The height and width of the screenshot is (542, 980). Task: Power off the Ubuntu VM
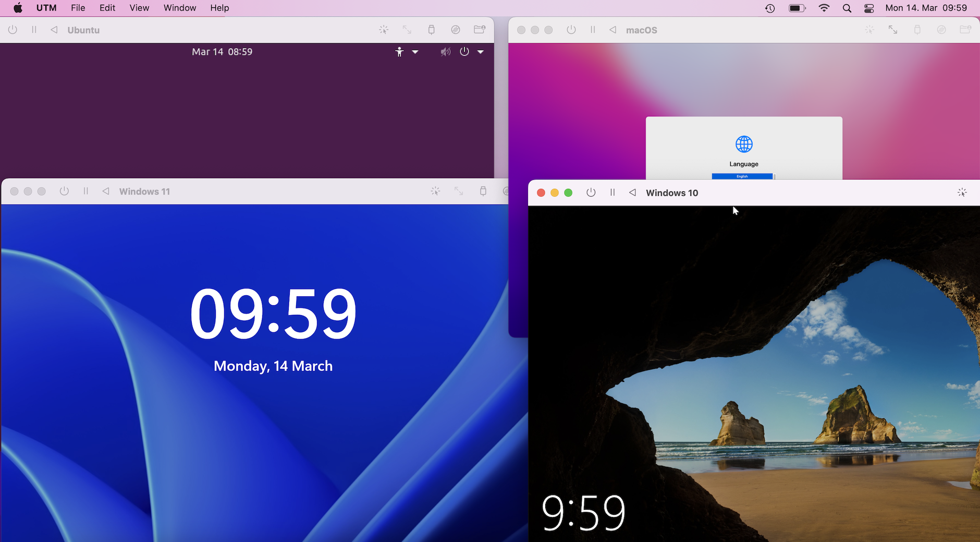pyautogui.click(x=13, y=30)
